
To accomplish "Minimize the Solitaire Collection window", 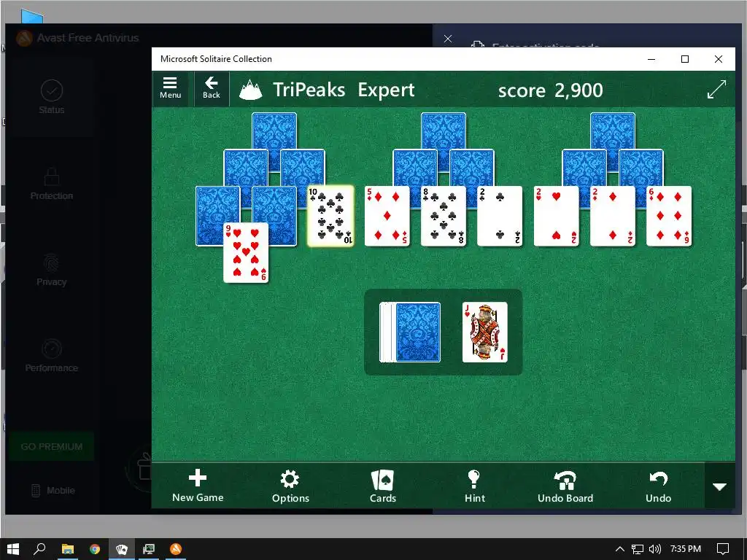I will [651, 59].
